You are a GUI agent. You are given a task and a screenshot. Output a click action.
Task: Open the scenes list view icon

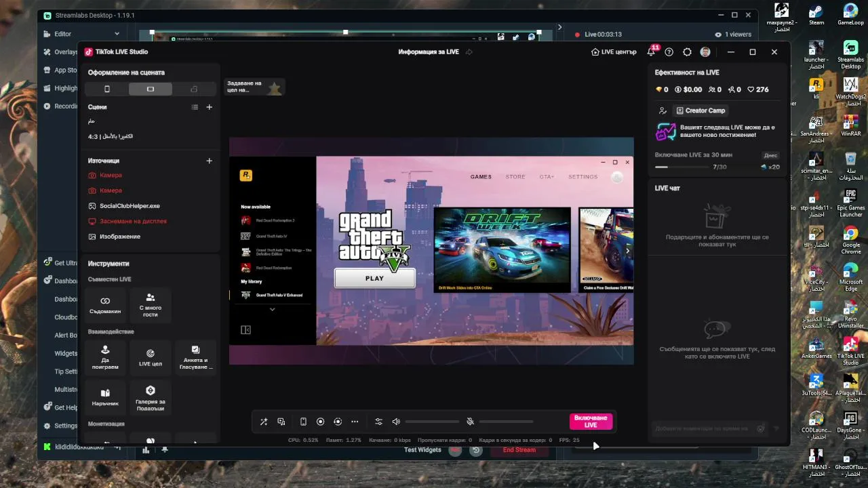coord(195,107)
